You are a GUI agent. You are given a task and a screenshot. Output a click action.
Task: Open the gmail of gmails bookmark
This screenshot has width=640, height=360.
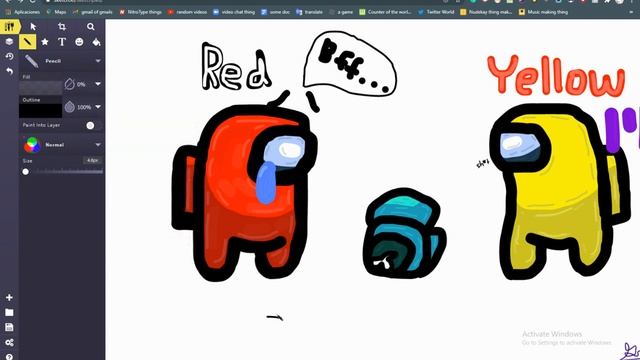[93, 12]
